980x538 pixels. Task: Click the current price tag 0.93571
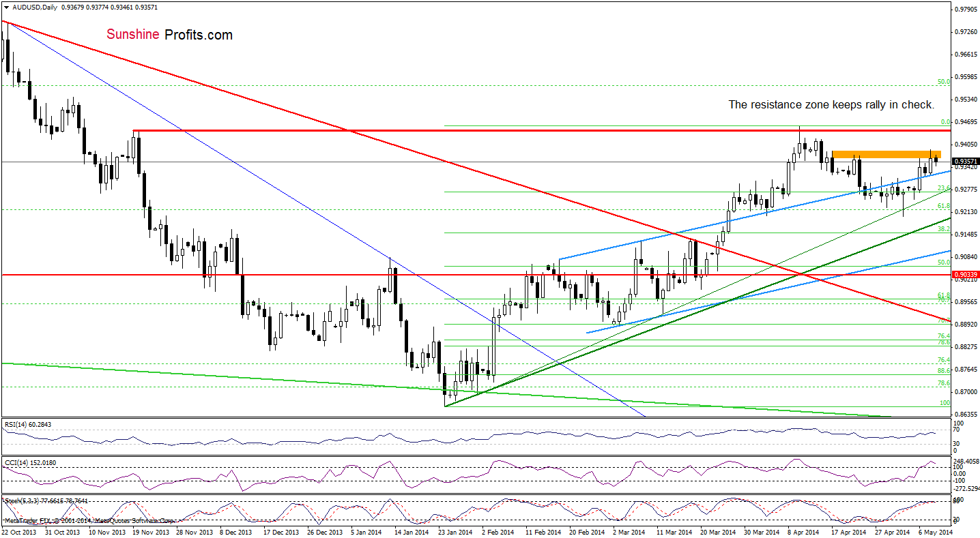point(966,162)
